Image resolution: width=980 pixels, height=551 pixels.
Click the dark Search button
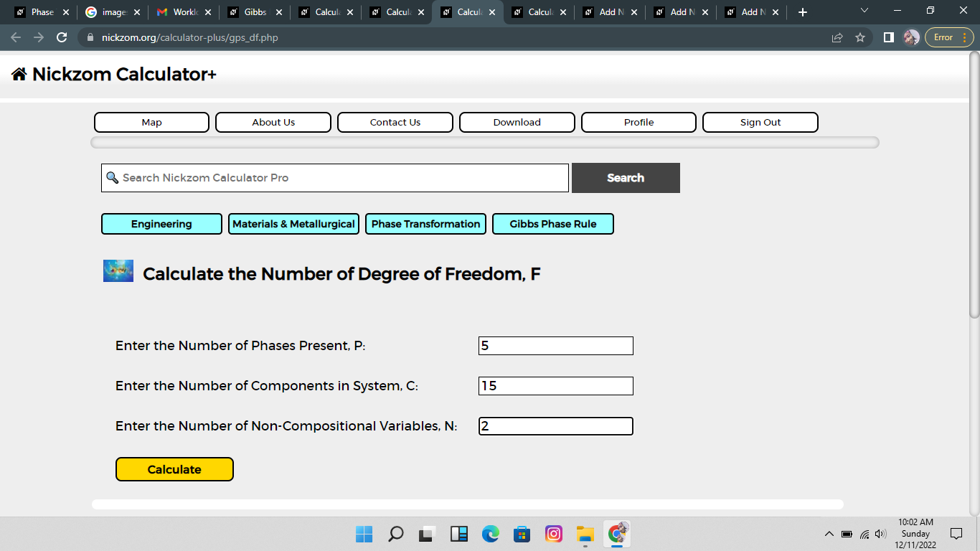click(x=626, y=178)
